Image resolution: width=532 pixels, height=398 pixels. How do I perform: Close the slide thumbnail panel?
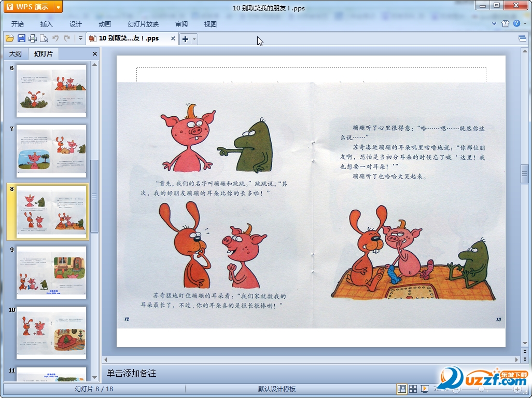point(95,53)
